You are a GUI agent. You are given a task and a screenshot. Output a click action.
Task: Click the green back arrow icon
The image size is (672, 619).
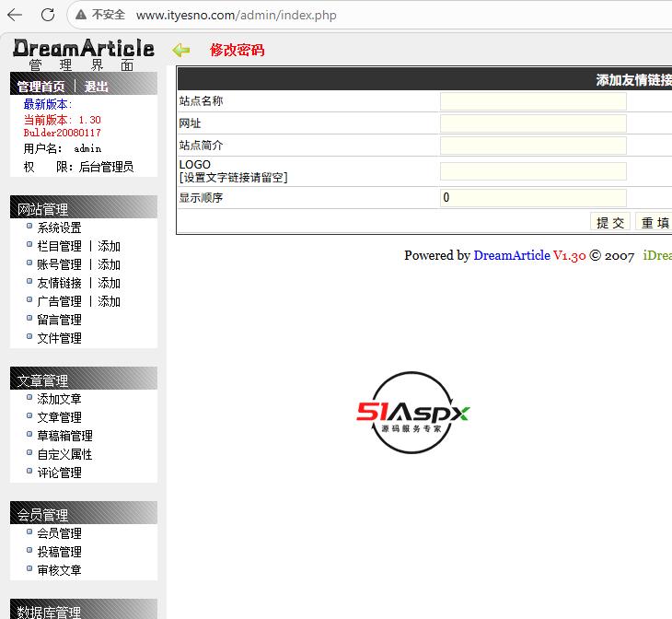pos(181,50)
